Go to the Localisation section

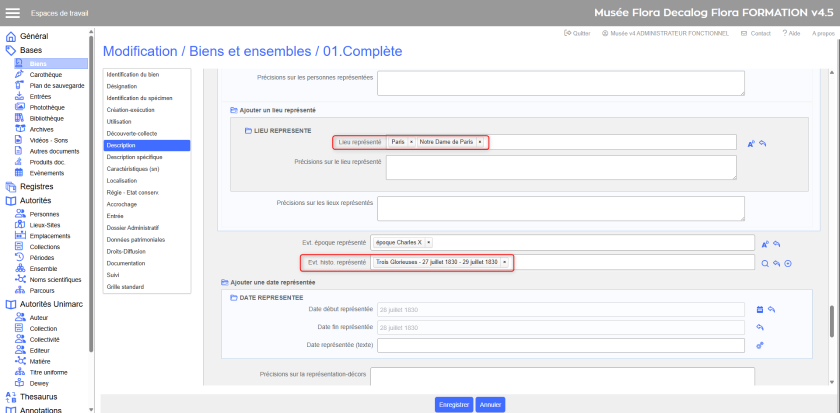pyautogui.click(x=122, y=181)
